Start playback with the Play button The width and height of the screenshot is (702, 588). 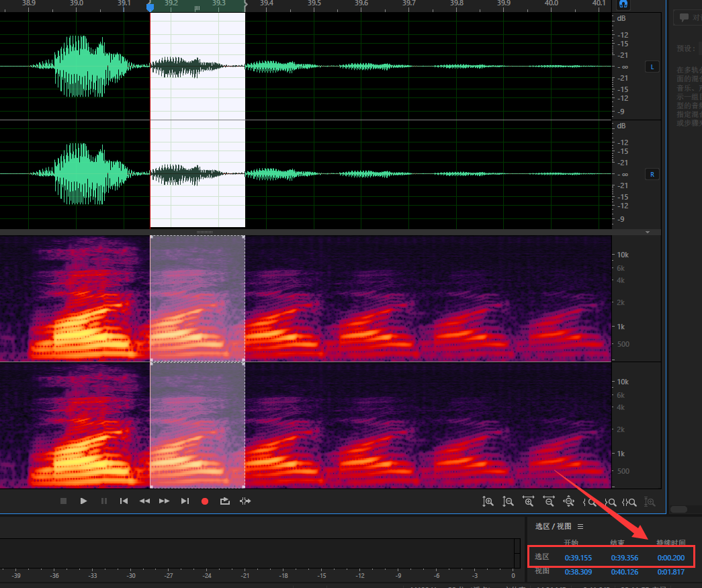(x=83, y=501)
